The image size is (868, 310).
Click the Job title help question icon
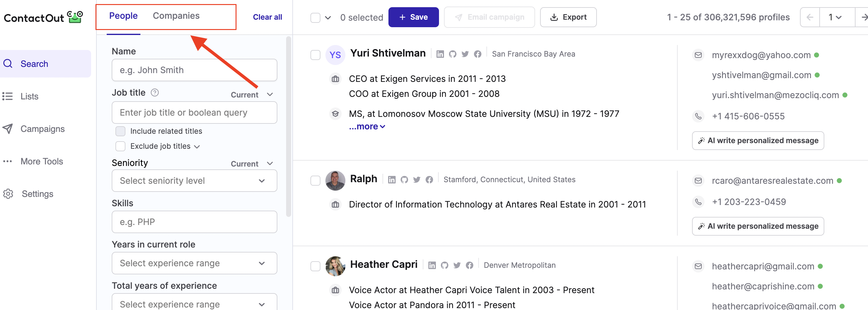click(155, 92)
